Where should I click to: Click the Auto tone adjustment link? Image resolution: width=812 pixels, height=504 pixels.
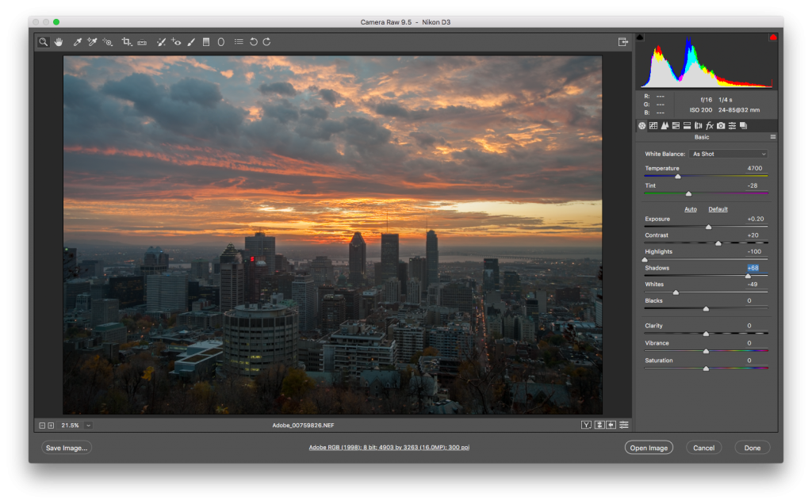pos(690,208)
